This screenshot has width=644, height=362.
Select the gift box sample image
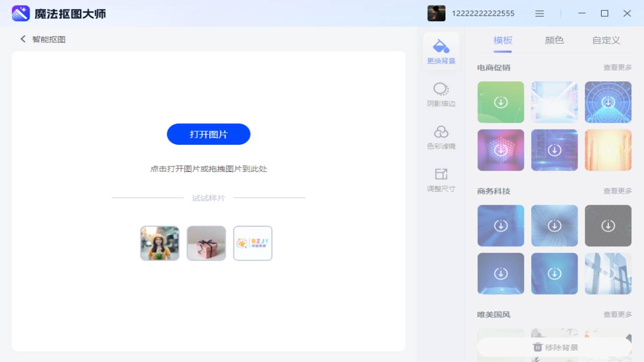[x=206, y=243]
